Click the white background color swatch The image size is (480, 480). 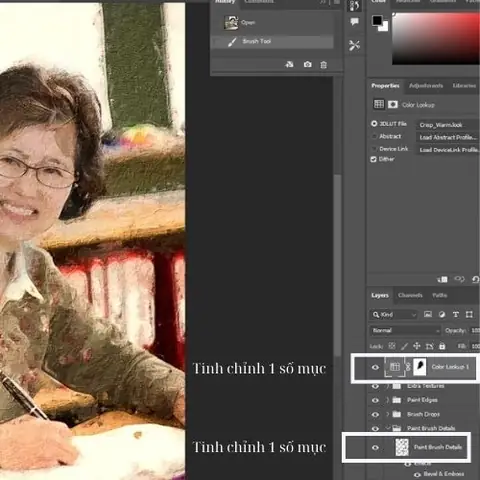[x=384, y=27]
